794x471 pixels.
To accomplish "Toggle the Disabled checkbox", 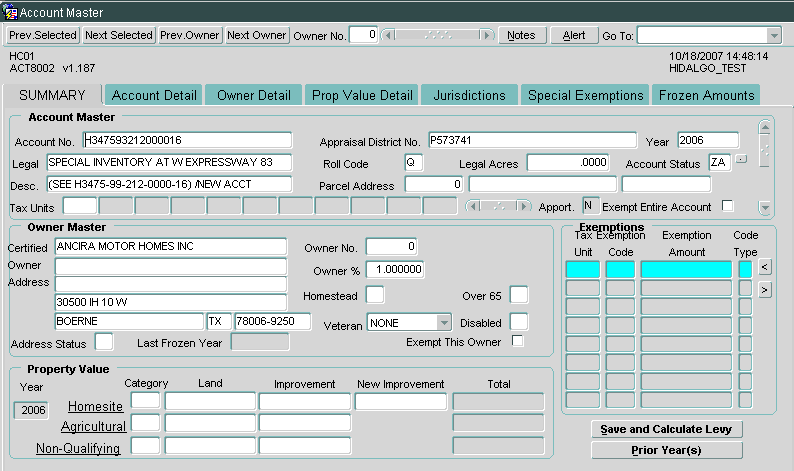I will coord(519,322).
